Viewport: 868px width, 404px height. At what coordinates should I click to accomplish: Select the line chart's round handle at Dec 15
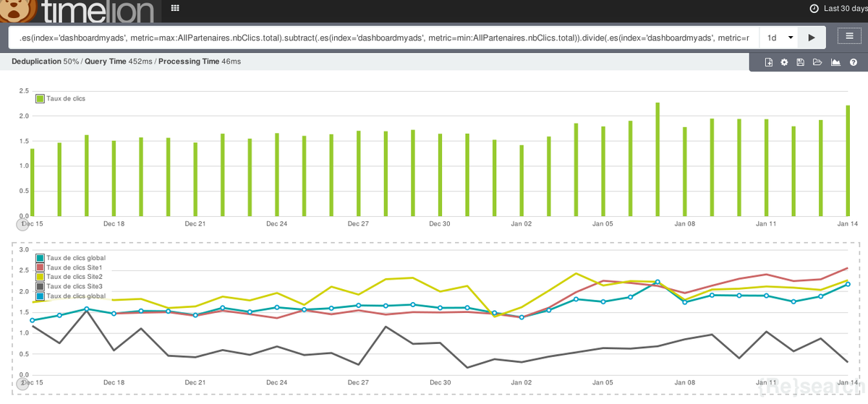(22, 383)
